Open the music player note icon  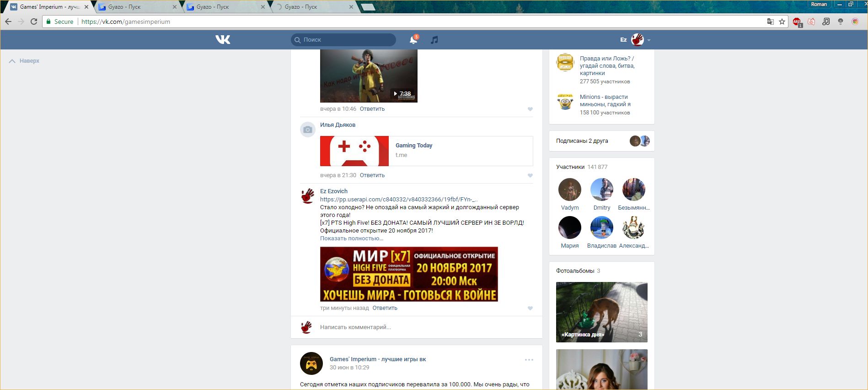(434, 40)
